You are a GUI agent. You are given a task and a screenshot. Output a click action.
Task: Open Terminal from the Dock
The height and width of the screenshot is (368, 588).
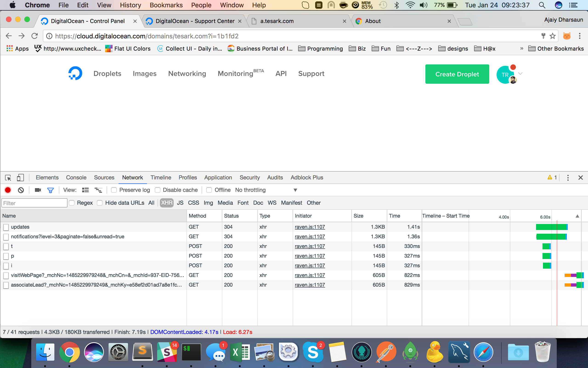[191, 352]
